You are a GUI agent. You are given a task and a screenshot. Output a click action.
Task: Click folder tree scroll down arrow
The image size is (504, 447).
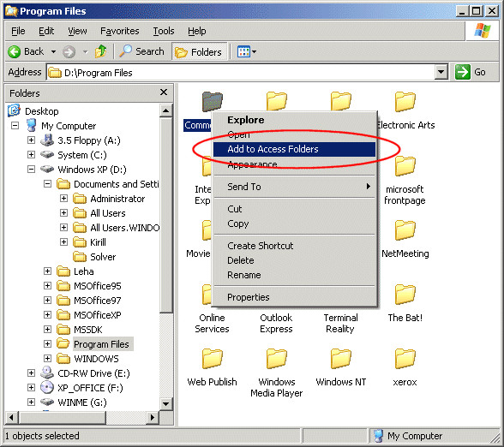(166, 404)
